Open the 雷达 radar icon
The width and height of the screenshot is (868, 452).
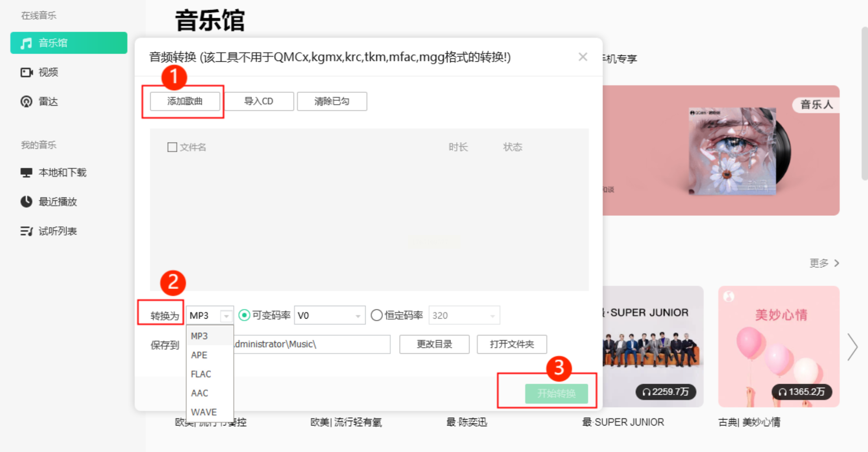click(26, 102)
